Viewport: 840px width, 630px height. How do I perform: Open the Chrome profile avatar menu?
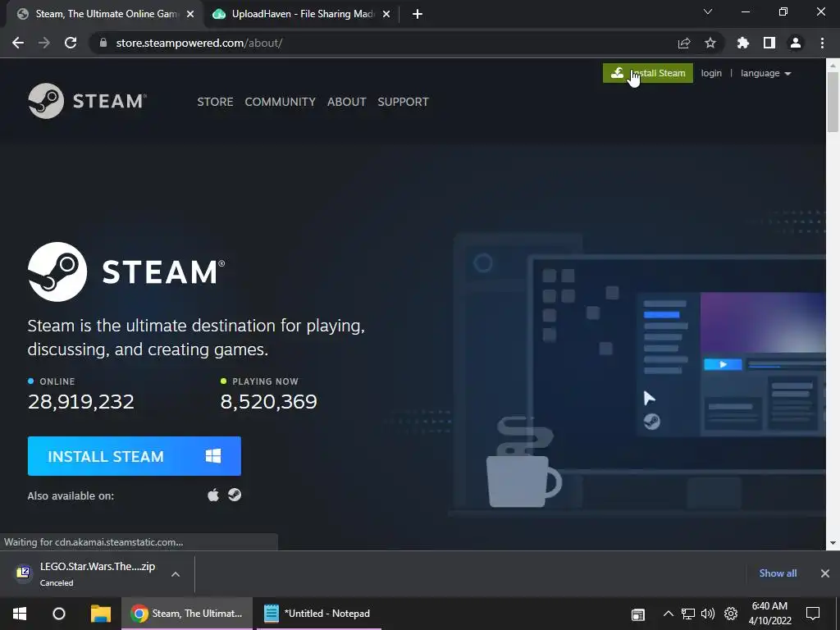pyautogui.click(x=796, y=43)
